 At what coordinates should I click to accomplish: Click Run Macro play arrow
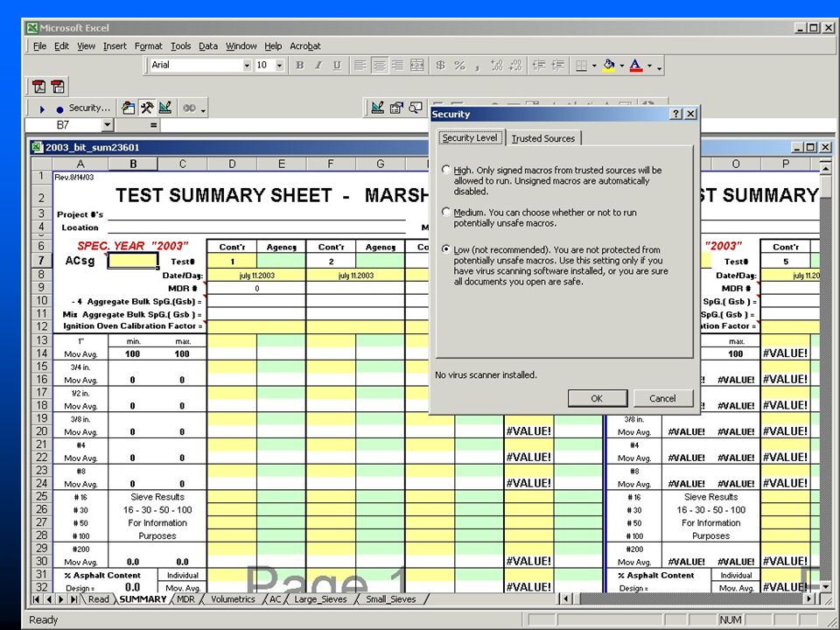42,108
